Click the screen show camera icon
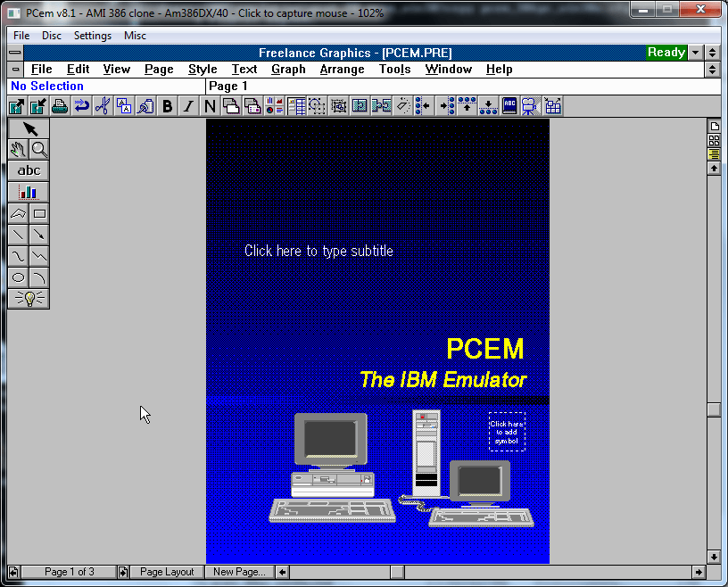The image size is (728, 587). click(531, 106)
